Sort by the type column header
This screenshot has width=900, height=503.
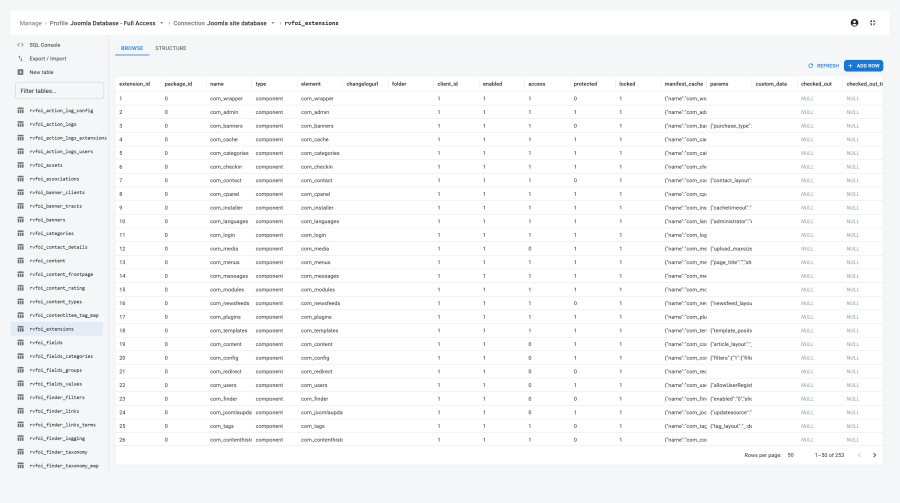[261, 84]
